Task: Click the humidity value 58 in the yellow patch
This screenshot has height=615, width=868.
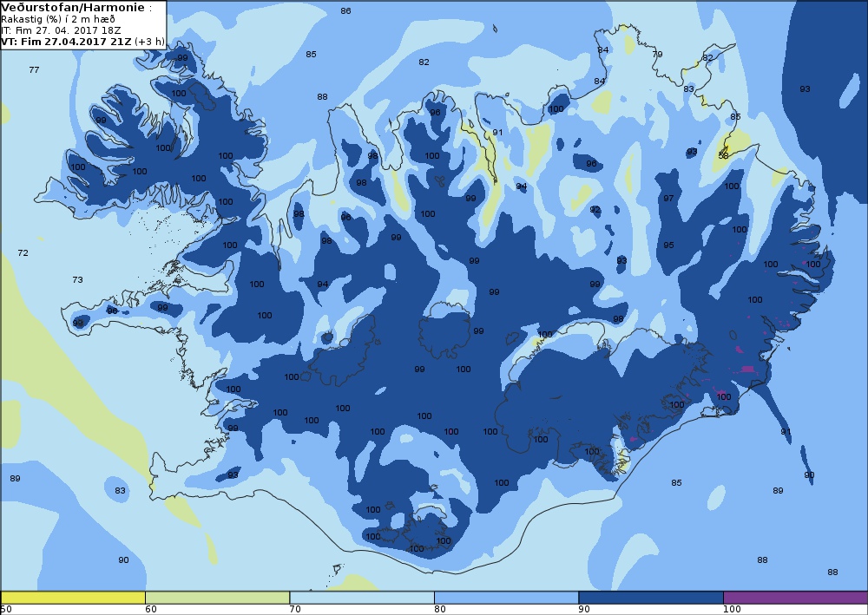Action: [724, 156]
